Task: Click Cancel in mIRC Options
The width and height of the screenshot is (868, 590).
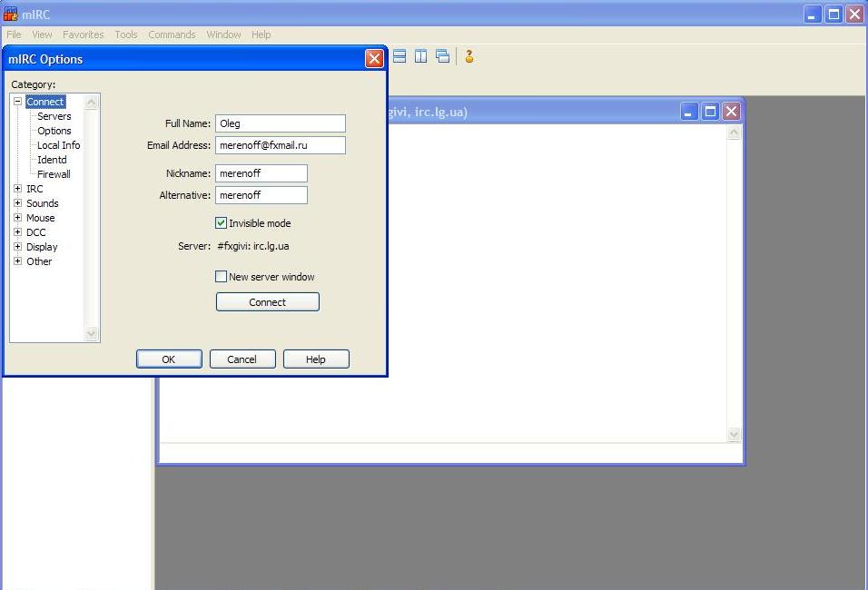Action: click(x=242, y=359)
